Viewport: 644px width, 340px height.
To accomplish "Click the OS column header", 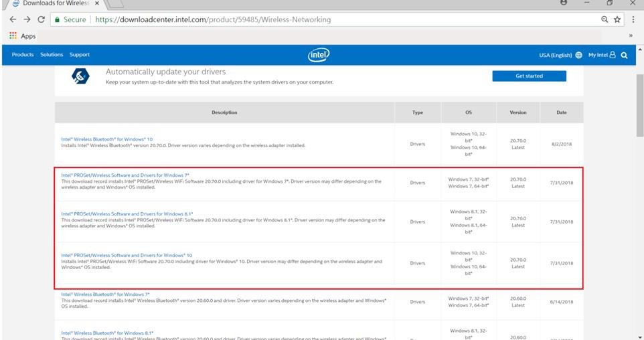I will click(468, 112).
